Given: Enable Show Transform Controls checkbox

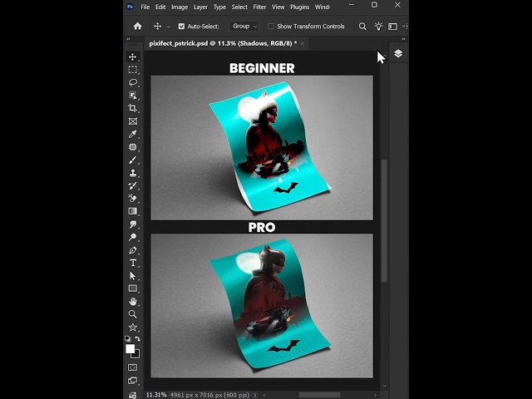Looking at the screenshot, I should [271, 26].
